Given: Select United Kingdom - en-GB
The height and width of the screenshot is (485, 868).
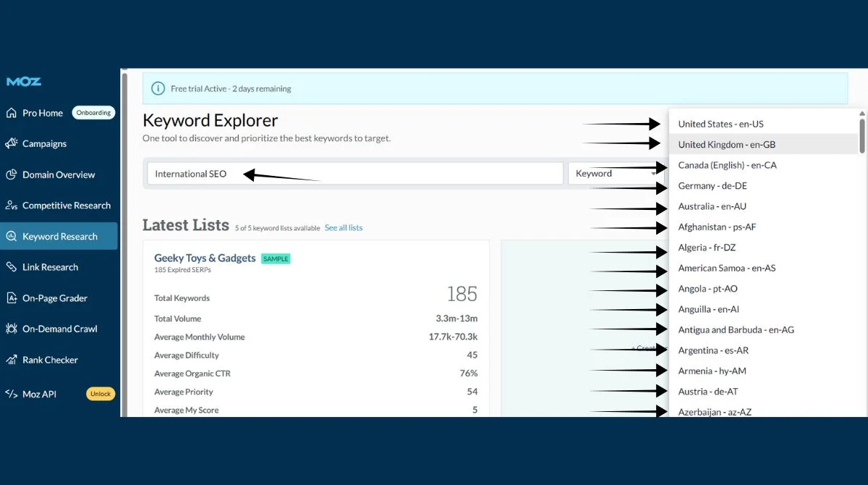Looking at the screenshot, I should (x=764, y=144).
